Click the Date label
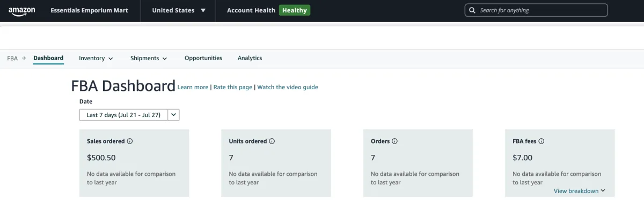 coord(86,101)
